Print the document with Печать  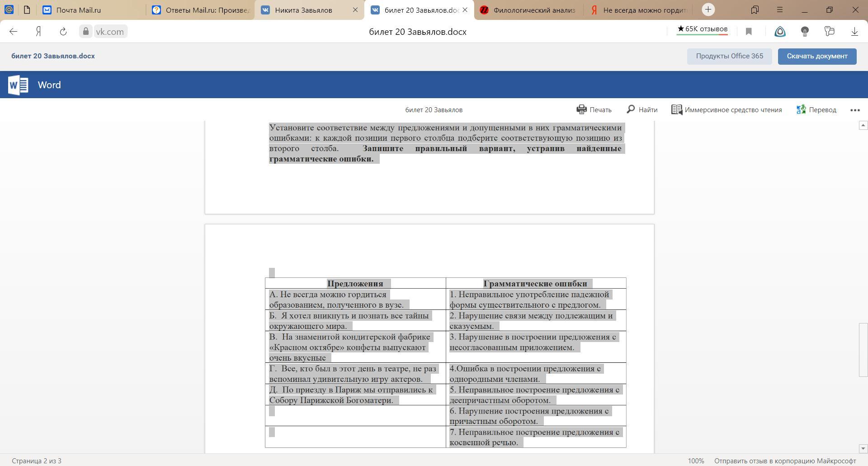(x=594, y=109)
